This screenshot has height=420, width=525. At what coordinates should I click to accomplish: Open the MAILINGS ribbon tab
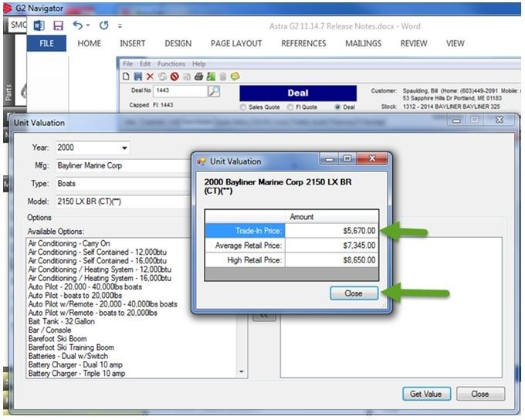click(x=364, y=43)
